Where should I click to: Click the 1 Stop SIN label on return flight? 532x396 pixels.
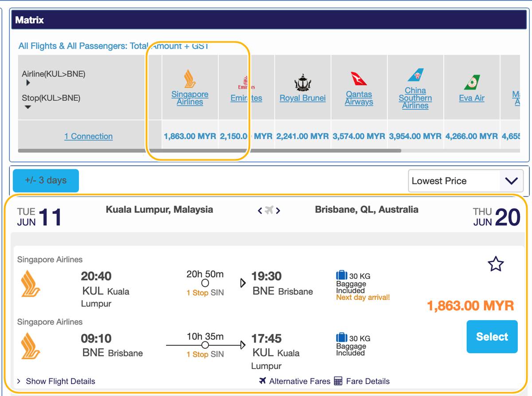pos(205,354)
